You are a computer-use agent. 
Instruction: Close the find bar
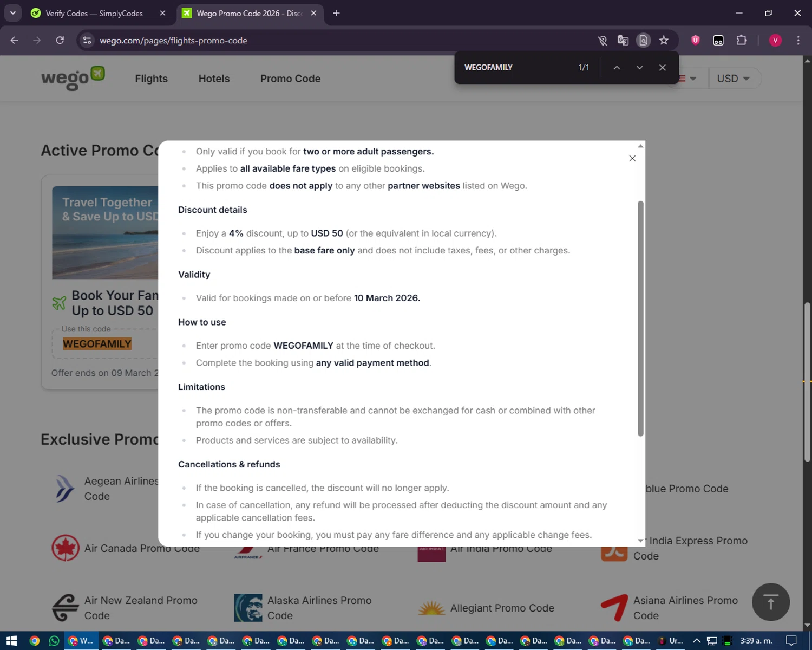pos(662,67)
